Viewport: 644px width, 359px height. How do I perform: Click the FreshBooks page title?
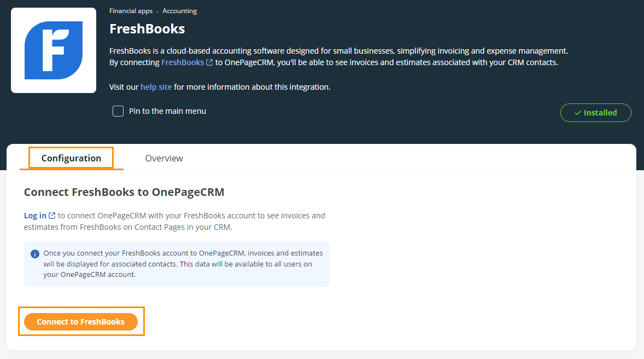click(147, 29)
